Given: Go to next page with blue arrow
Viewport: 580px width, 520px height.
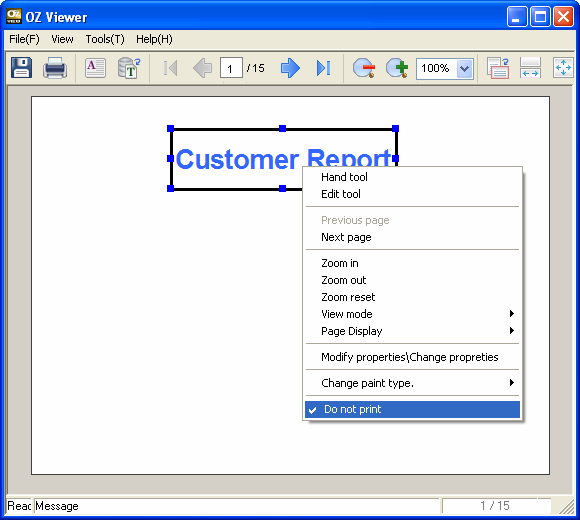Looking at the screenshot, I should (x=290, y=68).
